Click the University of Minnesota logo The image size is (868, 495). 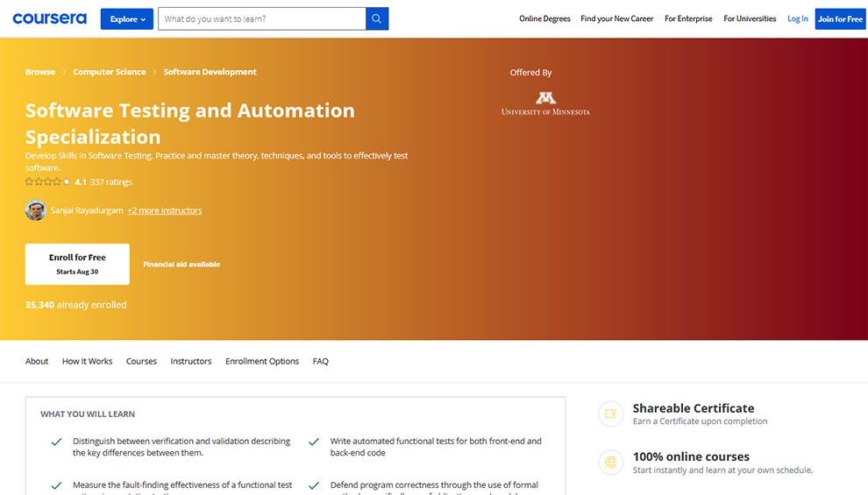point(545,103)
